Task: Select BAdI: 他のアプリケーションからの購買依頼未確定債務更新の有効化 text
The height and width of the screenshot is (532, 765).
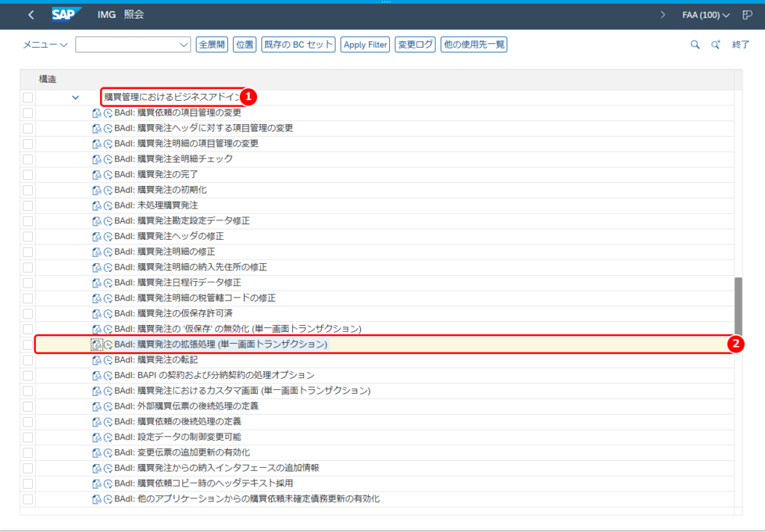Action: (247, 499)
